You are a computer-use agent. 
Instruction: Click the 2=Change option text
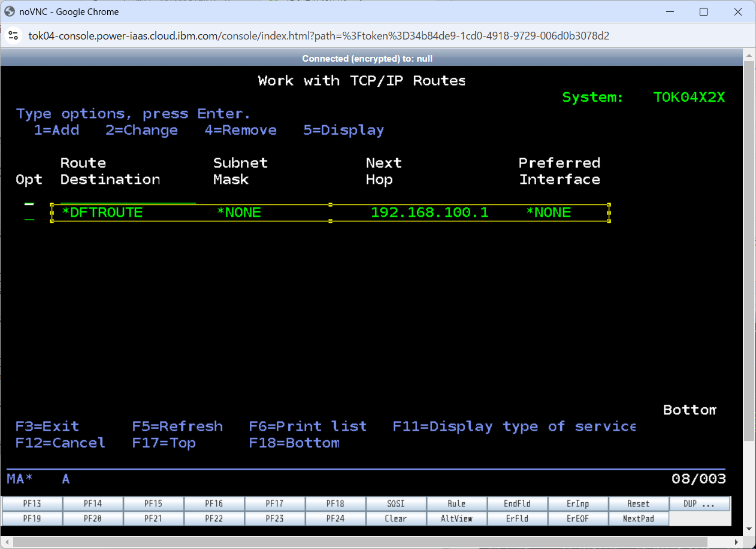click(142, 131)
